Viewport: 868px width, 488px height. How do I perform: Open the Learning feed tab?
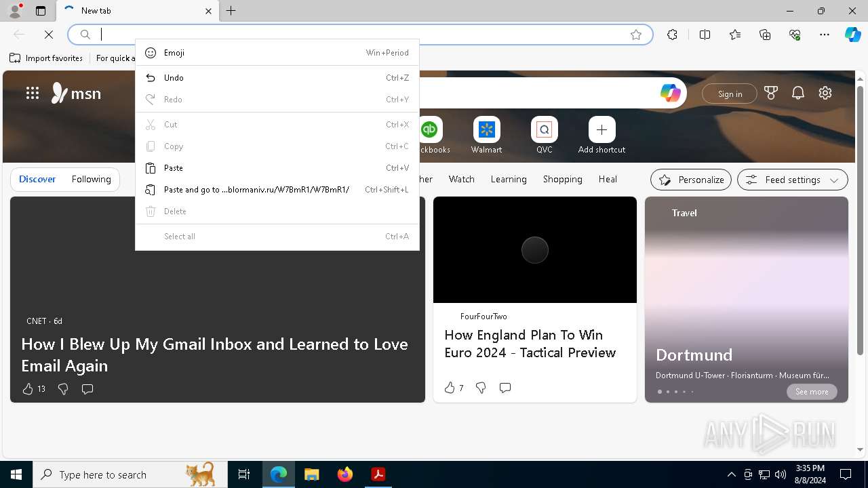coord(509,179)
